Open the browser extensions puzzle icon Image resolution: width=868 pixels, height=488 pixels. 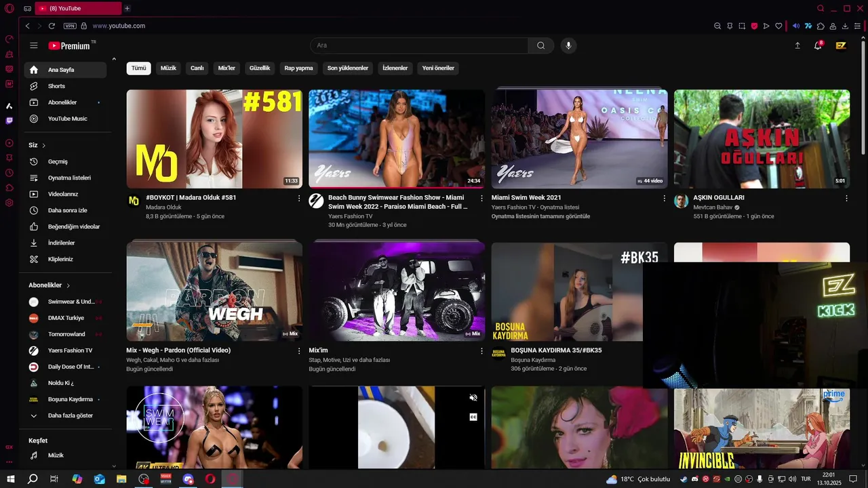point(821,26)
